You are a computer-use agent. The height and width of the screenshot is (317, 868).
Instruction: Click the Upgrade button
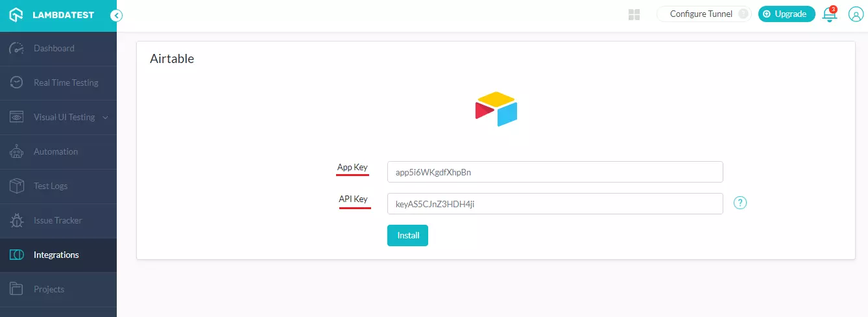tap(786, 14)
